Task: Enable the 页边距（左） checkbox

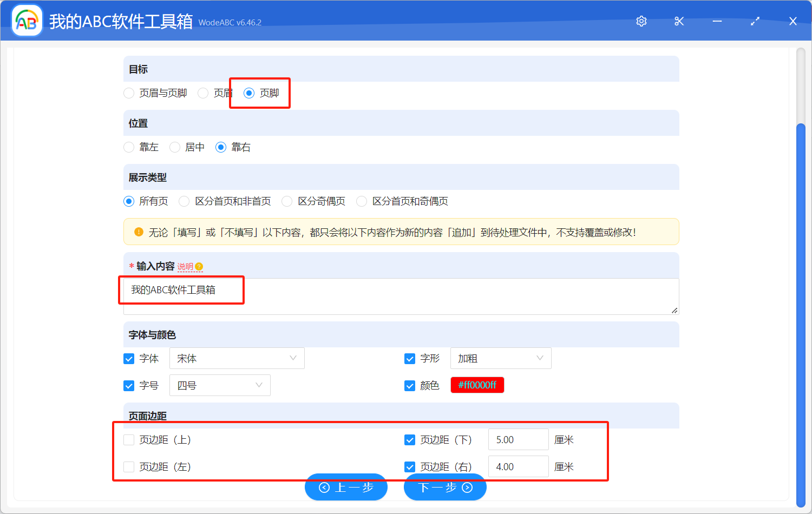Action: click(129, 466)
